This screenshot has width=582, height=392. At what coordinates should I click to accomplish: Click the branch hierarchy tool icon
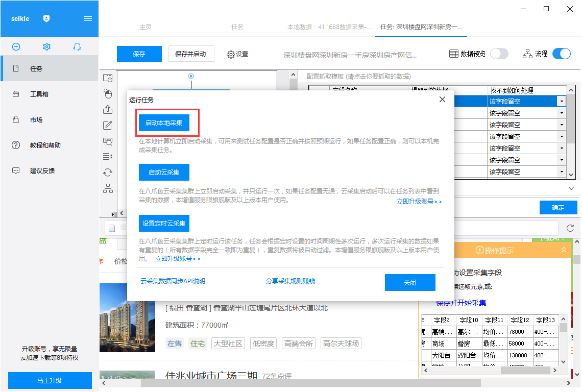coord(108,188)
